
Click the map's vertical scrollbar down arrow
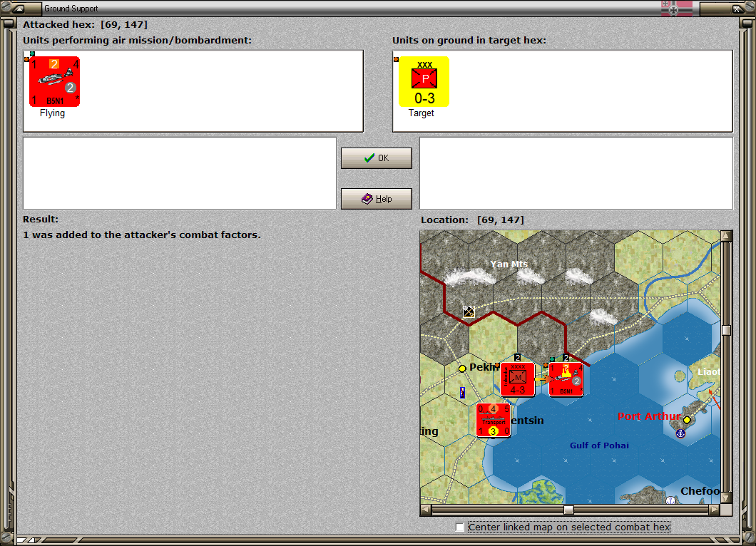click(x=726, y=498)
